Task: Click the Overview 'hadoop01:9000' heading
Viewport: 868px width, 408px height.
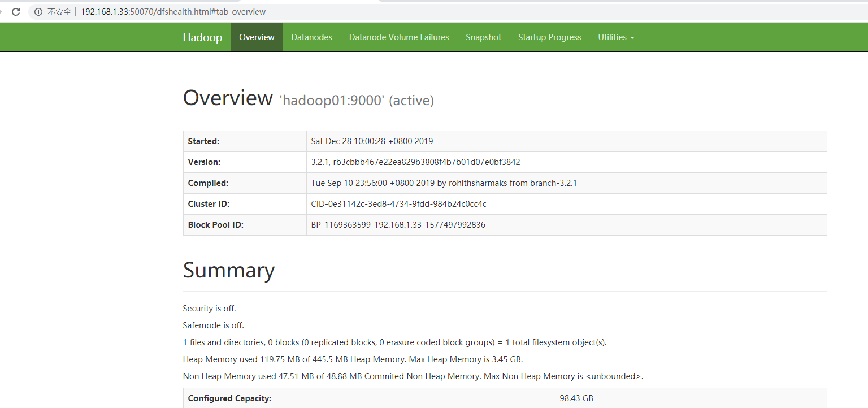Action: pyautogui.click(x=308, y=99)
